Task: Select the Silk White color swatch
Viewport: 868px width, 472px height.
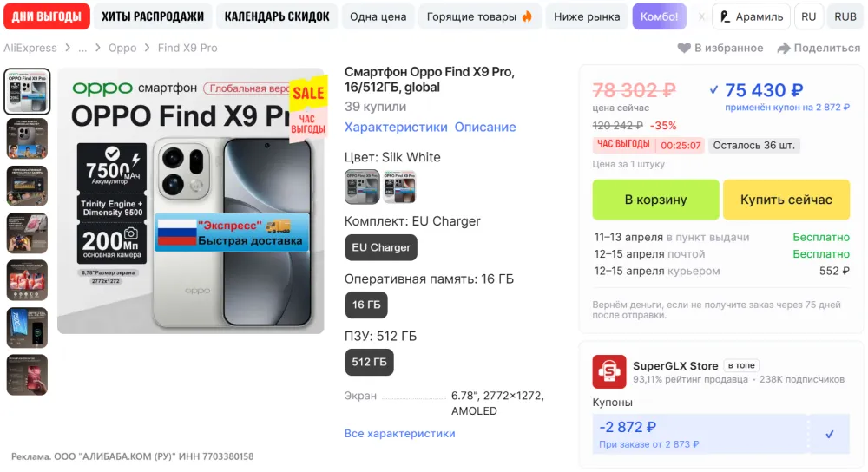Action: tap(362, 187)
